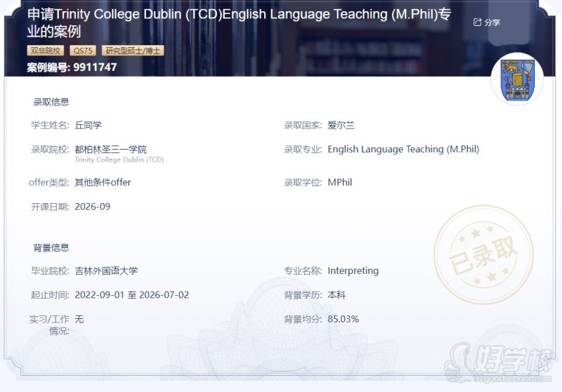Click the 录取学位 label
Viewport: 562px width, 392px height.
coord(303,183)
